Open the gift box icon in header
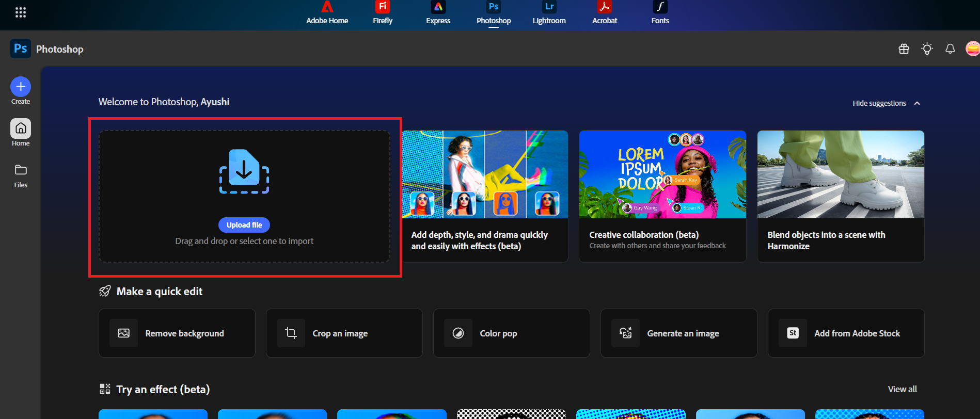 [x=904, y=49]
